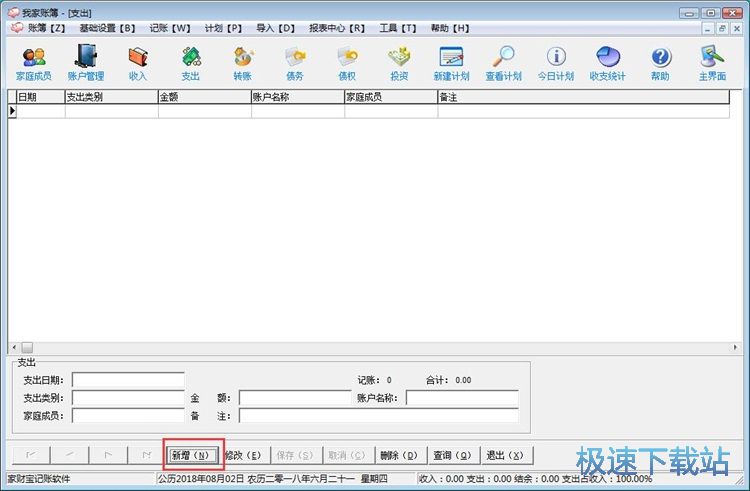Click the 新增(N) add button
750x491 pixels.
(x=191, y=455)
